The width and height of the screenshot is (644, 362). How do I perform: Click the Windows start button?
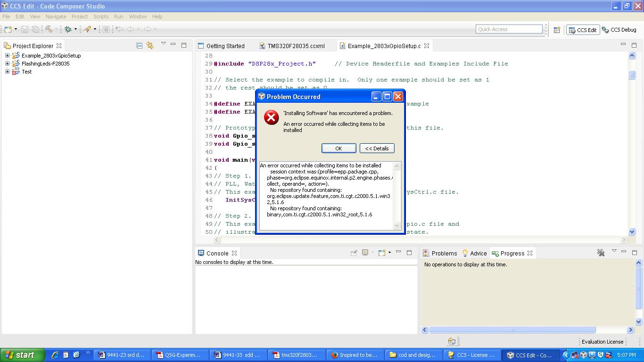(x=22, y=355)
